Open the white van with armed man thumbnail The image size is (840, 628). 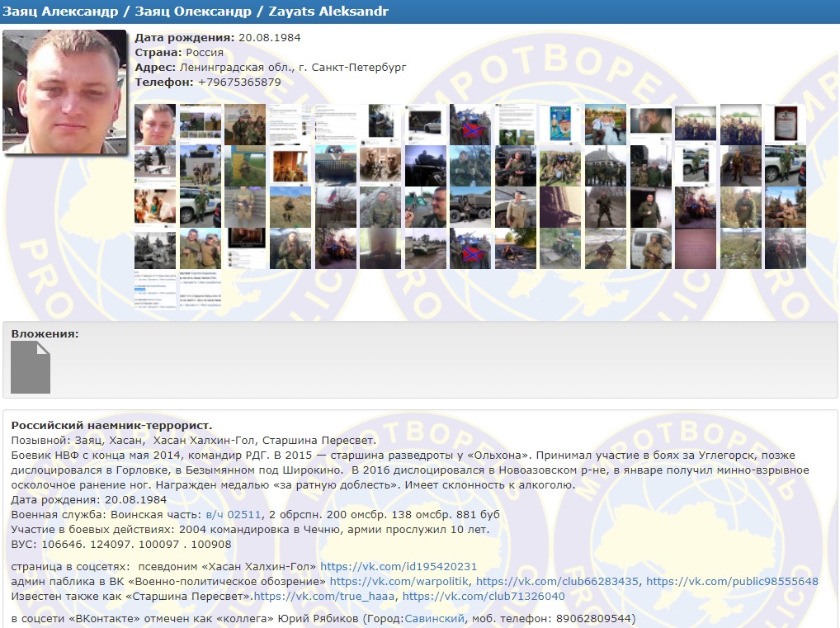651,248
